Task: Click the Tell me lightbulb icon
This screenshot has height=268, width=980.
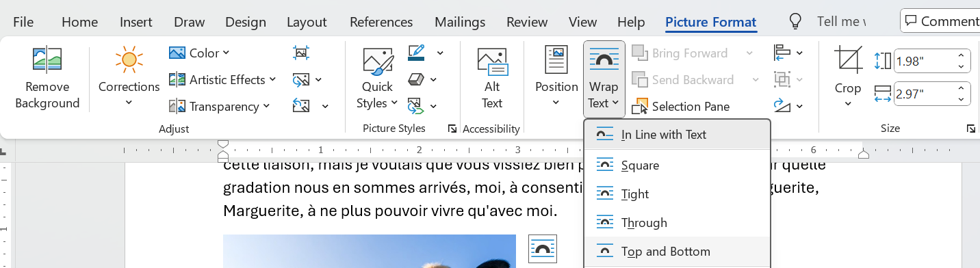Action: (x=795, y=21)
